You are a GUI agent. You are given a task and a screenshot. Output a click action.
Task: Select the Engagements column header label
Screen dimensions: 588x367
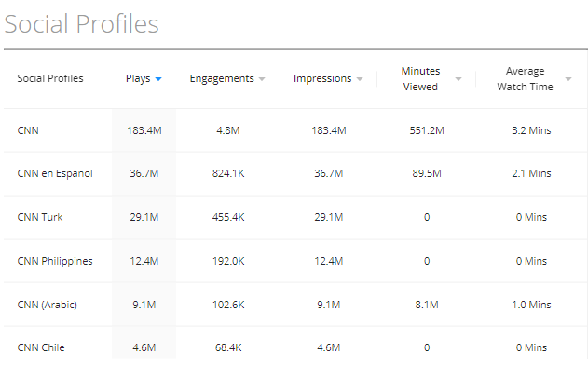(x=222, y=78)
